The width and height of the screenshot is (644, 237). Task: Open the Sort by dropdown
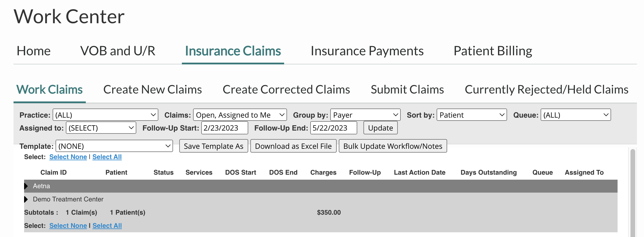click(x=471, y=115)
